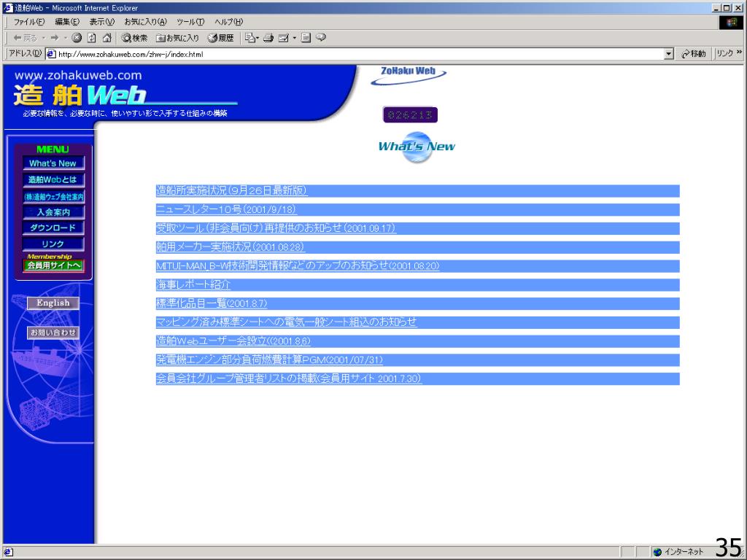Open link 海事レポート紹介

(x=193, y=285)
